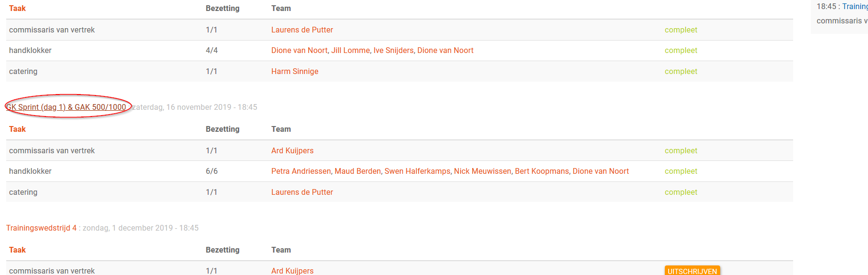Select Swen Halferkamps from handklokker team
This screenshot has height=275, width=868.
tap(417, 171)
